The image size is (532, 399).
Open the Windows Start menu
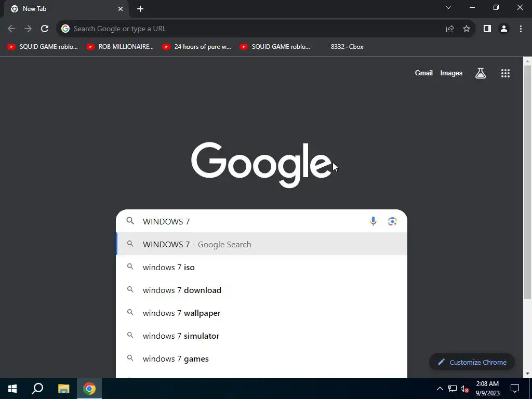pos(12,389)
